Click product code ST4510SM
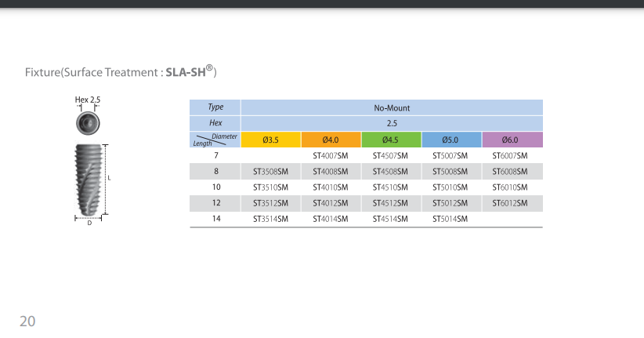The height and width of the screenshot is (338, 644). [x=391, y=187]
